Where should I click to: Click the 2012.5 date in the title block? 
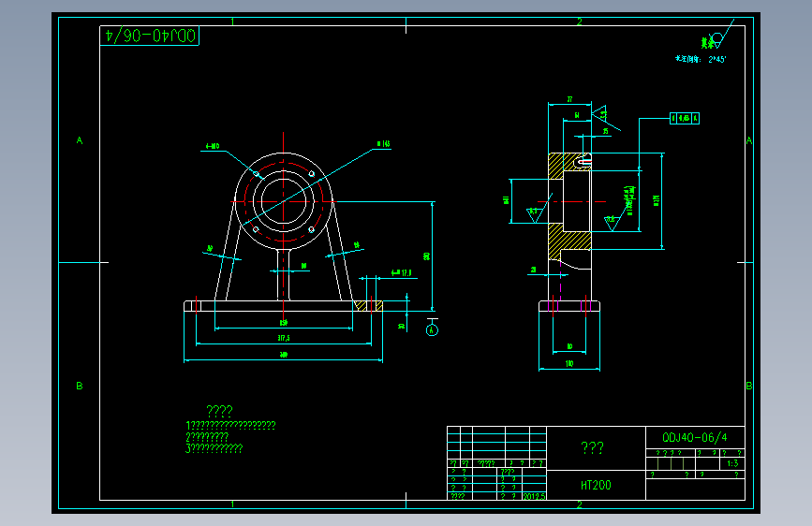point(534,496)
